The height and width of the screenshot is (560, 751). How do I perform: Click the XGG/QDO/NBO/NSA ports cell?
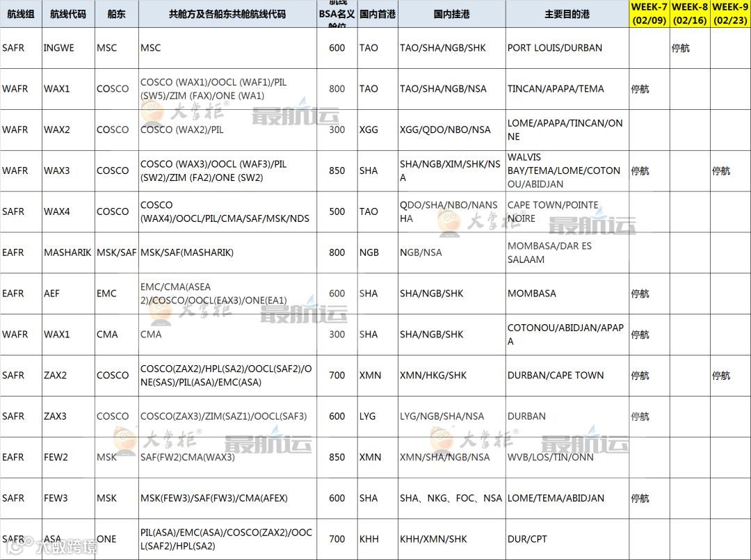pos(452,130)
